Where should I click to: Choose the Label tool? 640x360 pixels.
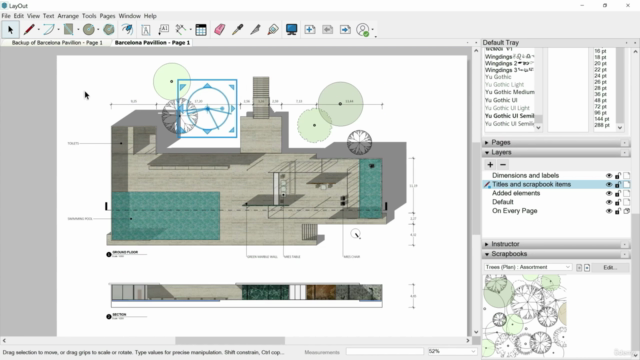[164, 29]
